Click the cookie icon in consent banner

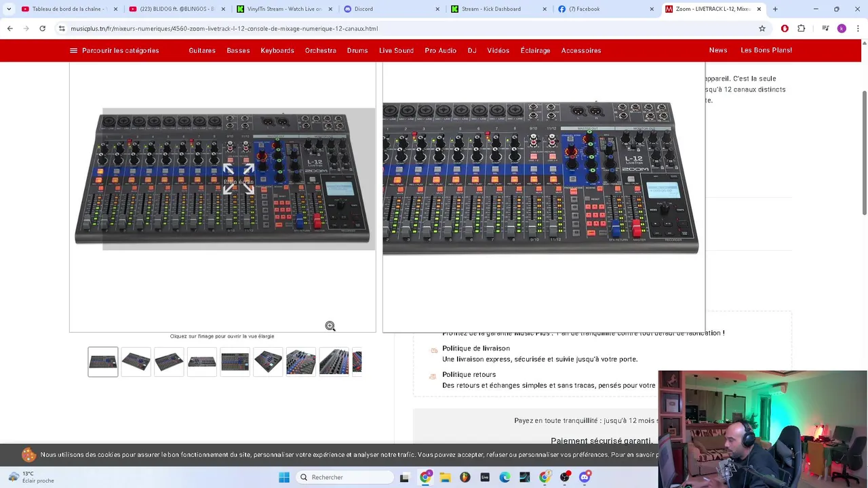28,455
